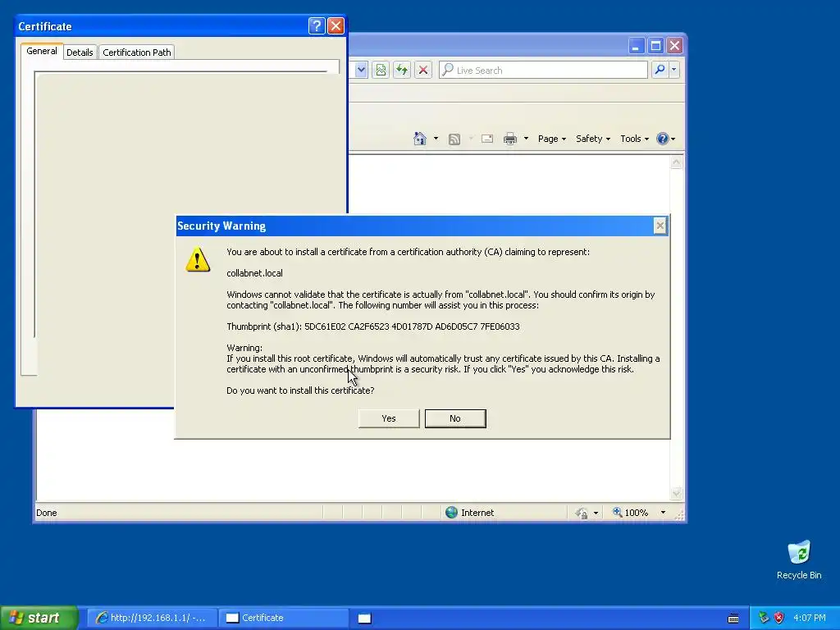Image resolution: width=840 pixels, height=630 pixels.
Task: Expand the Print options dropdown arrow
Action: click(526, 139)
